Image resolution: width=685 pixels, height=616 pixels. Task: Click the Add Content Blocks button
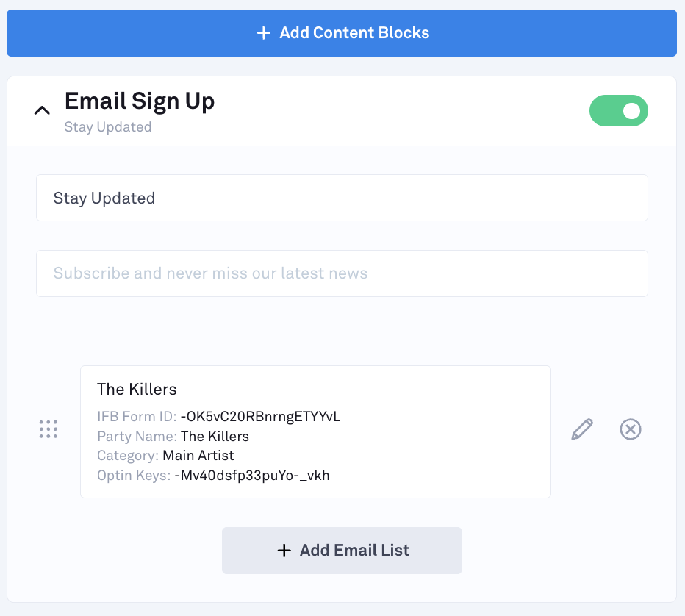pos(342,33)
